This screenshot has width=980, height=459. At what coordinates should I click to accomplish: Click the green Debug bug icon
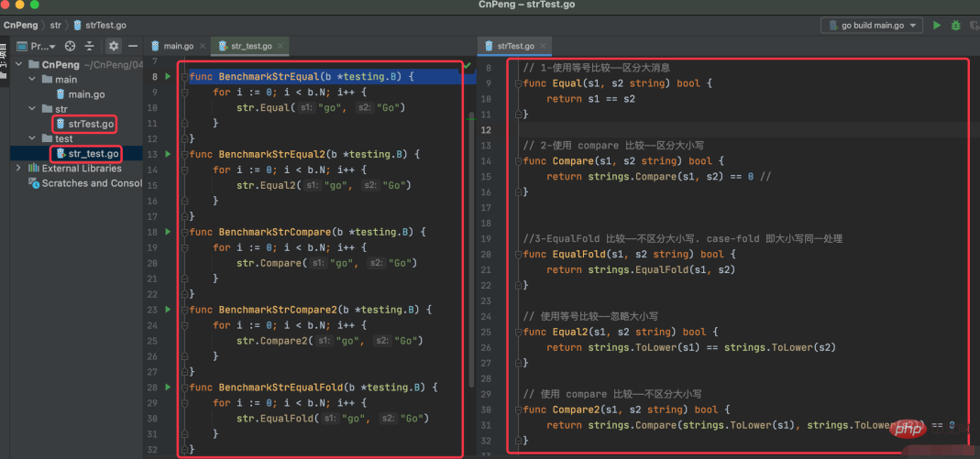point(957,26)
